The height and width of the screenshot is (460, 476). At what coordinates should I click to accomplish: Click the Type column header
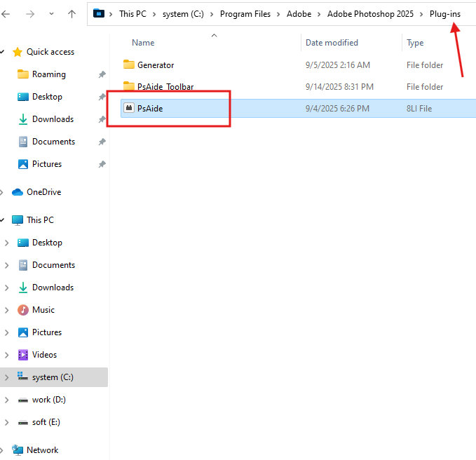coord(415,43)
